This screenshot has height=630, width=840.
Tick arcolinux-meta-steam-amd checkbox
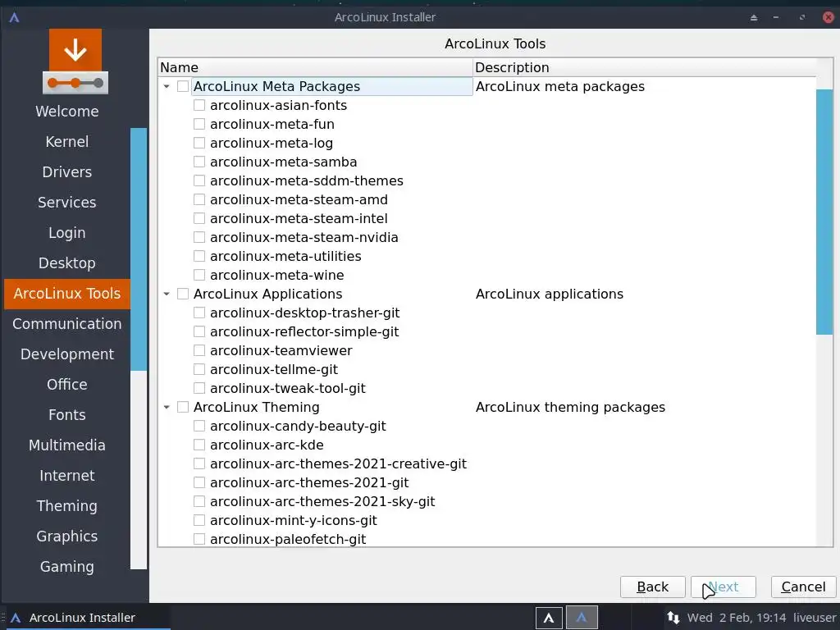pos(199,200)
